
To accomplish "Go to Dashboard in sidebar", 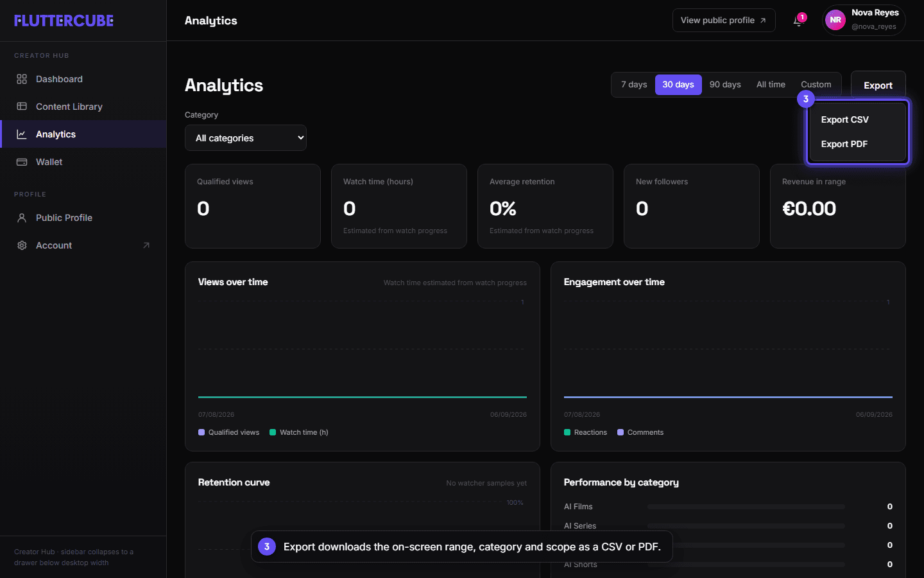I will click(x=83, y=79).
